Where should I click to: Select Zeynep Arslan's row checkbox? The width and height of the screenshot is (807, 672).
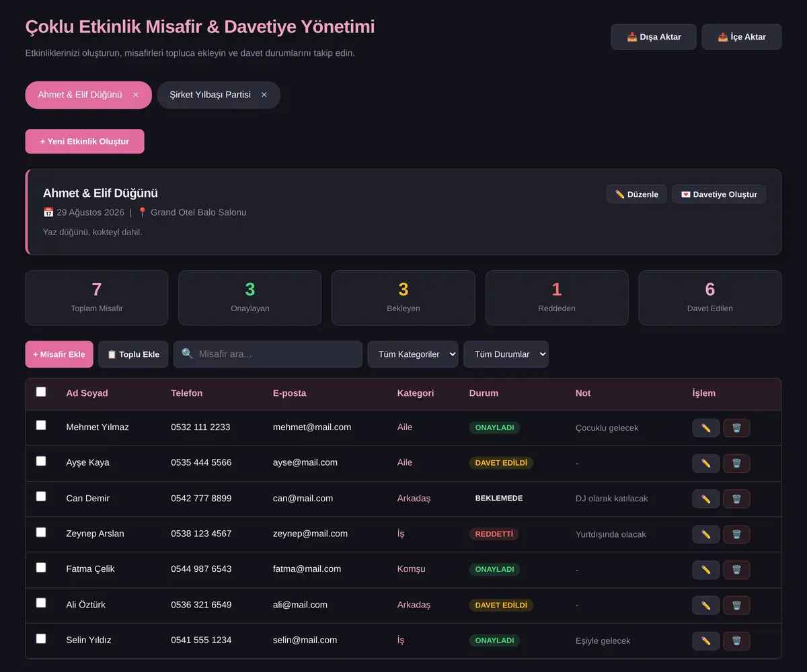click(x=41, y=532)
